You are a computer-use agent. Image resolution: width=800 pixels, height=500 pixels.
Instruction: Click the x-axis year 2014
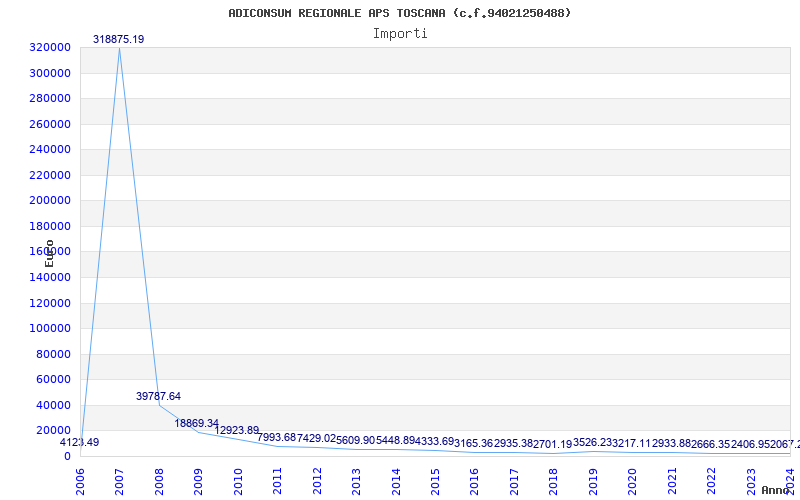[x=396, y=482]
